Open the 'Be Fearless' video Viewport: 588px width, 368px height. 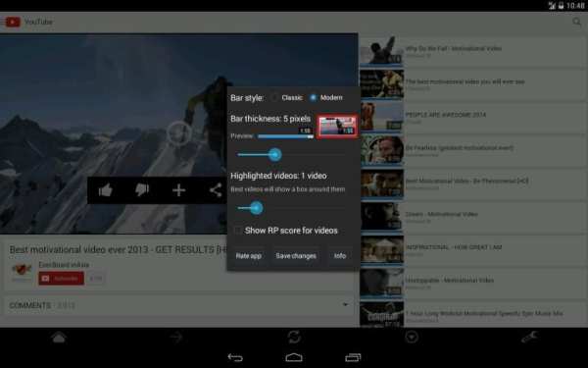[473, 150]
